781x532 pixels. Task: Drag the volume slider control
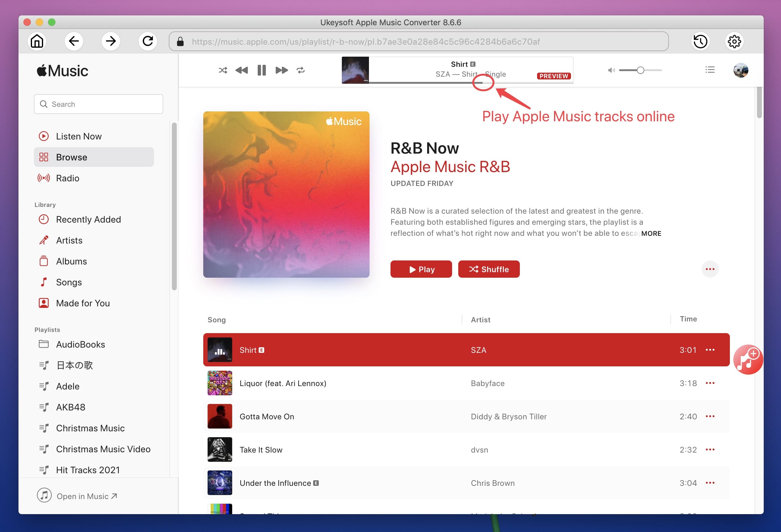640,70
